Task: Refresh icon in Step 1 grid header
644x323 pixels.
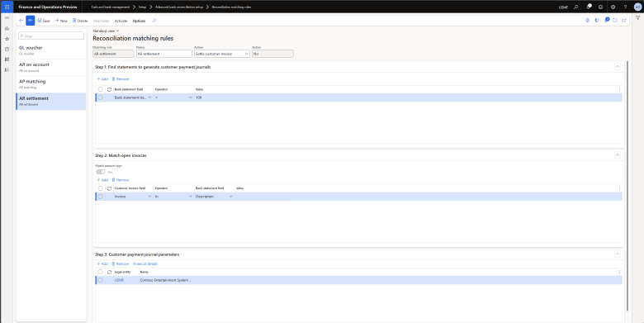Action: coord(109,89)
